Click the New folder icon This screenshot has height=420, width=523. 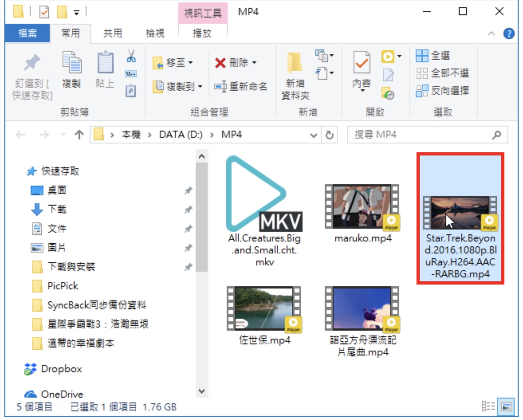[x=295, y=63]
